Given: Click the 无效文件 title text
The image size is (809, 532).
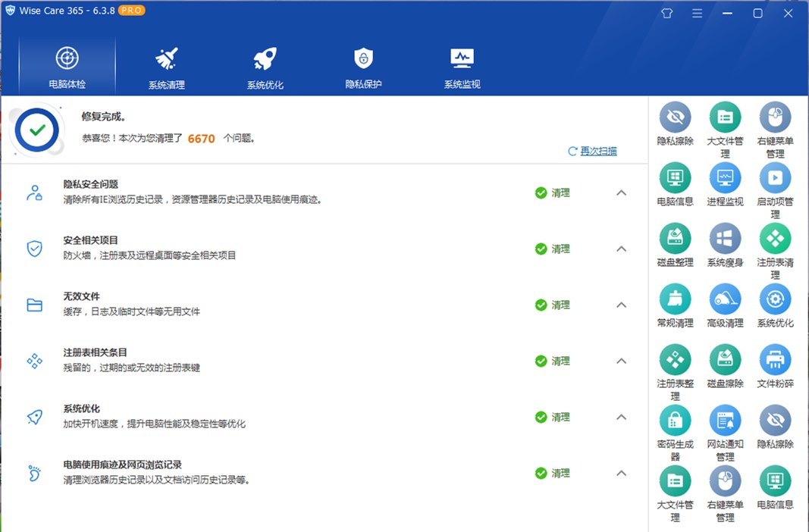Looking at the screenshot, I should click(x=82, y=296).
